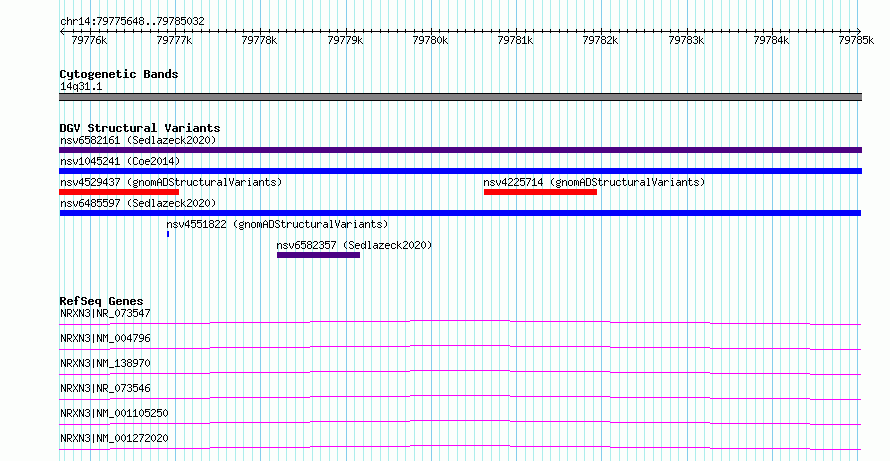Click the DGV Structural Variants track heading

(140, 128)
